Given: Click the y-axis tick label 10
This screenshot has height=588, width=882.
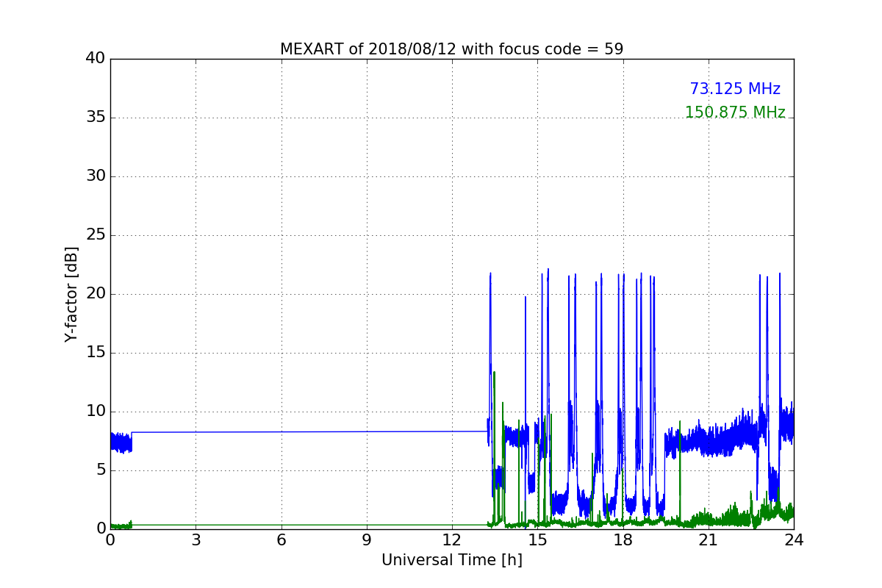Looking at the screenshot, I should pyautogui.click(x=96, y=412).
